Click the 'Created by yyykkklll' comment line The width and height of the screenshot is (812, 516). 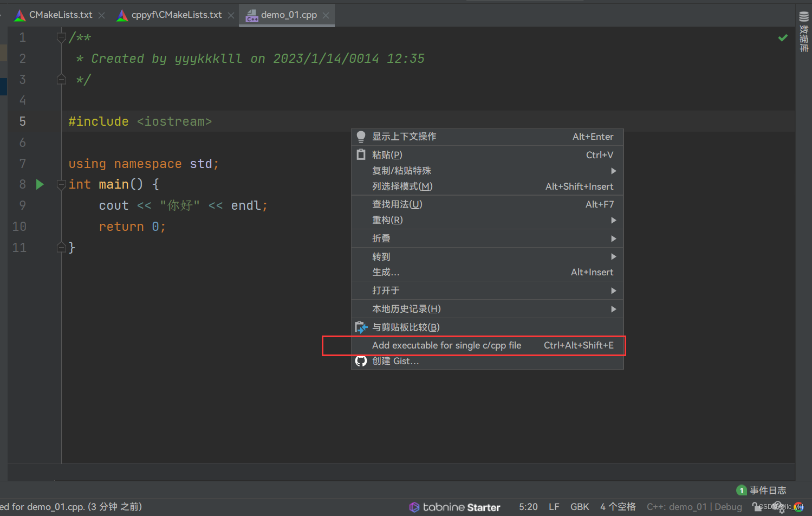pyautogui.click(x=250, y=59)
